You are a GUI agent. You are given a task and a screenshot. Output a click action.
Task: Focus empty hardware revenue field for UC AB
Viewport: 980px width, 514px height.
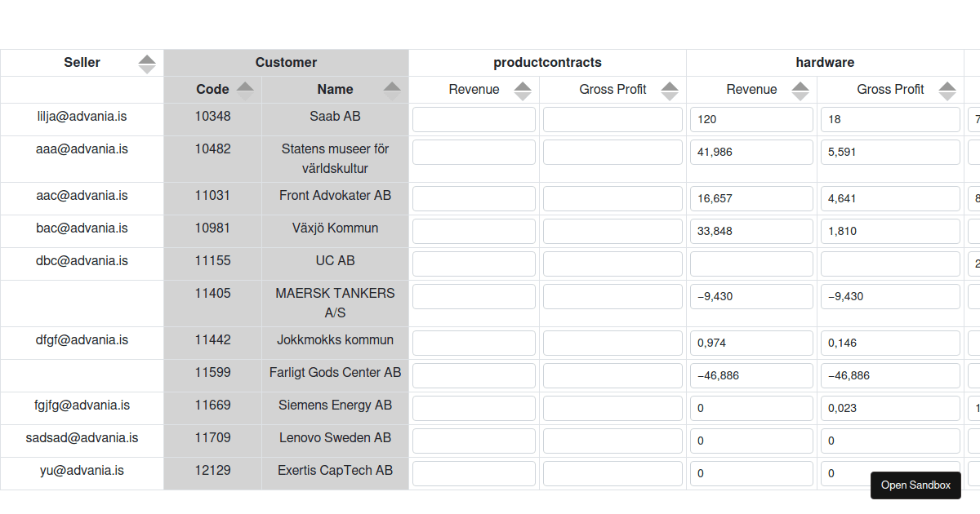[751, 264]
